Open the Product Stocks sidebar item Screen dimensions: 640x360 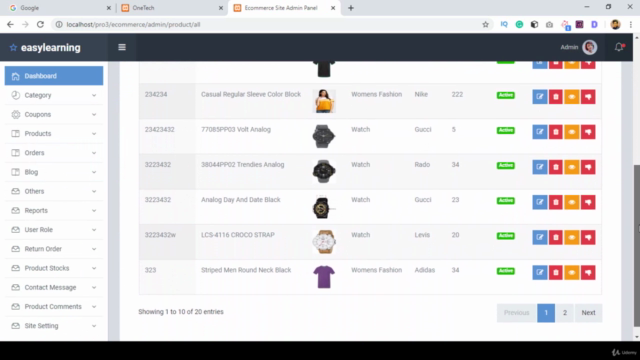(54, 268)
